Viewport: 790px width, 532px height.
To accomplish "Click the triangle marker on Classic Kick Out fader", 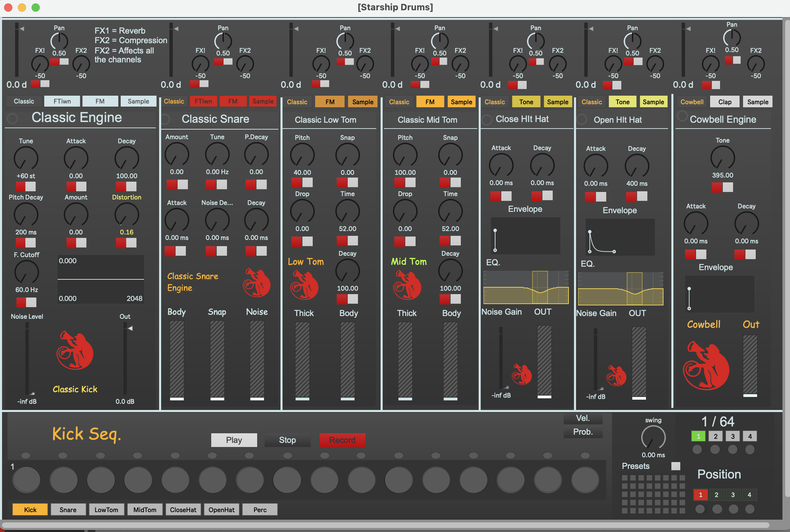I will 130,328.
